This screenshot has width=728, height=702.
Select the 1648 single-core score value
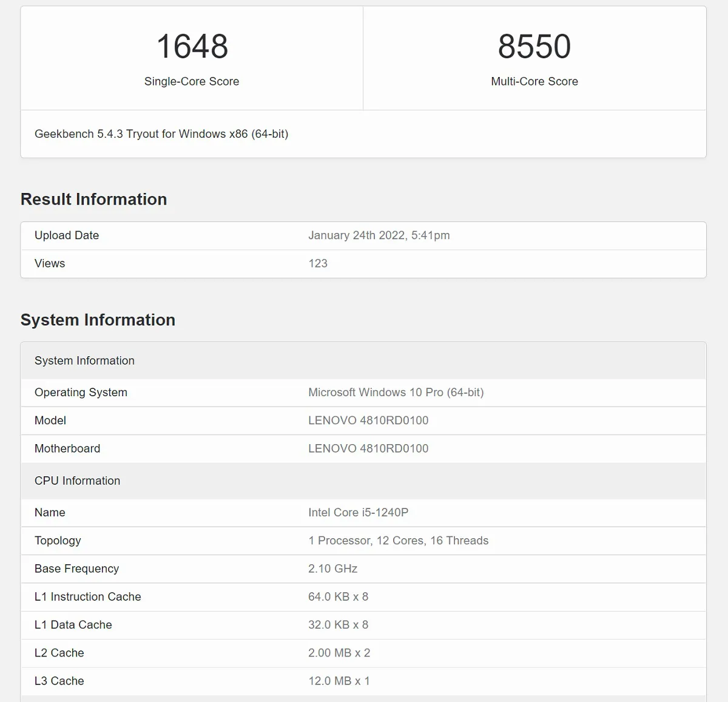(x=192, y=46)
